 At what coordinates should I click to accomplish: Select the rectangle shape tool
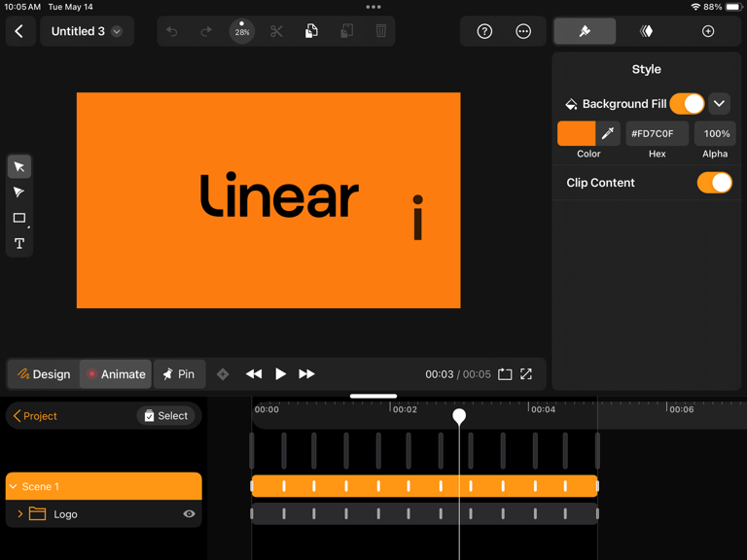click(x=19, y=218)
